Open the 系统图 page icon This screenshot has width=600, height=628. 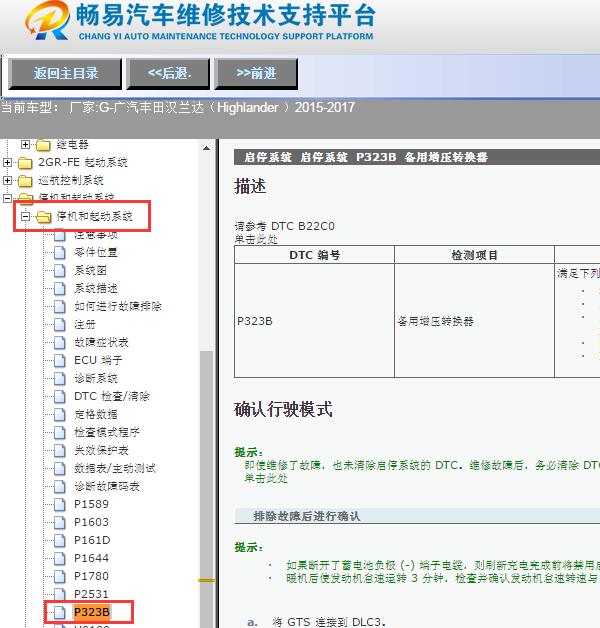pyautogui.click(x=60, y=270)
